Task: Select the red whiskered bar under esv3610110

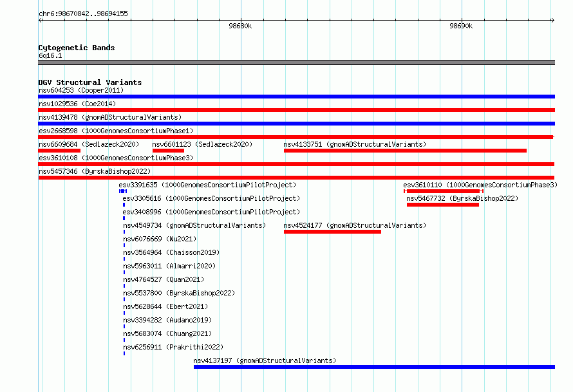Action: coord(444,191)
